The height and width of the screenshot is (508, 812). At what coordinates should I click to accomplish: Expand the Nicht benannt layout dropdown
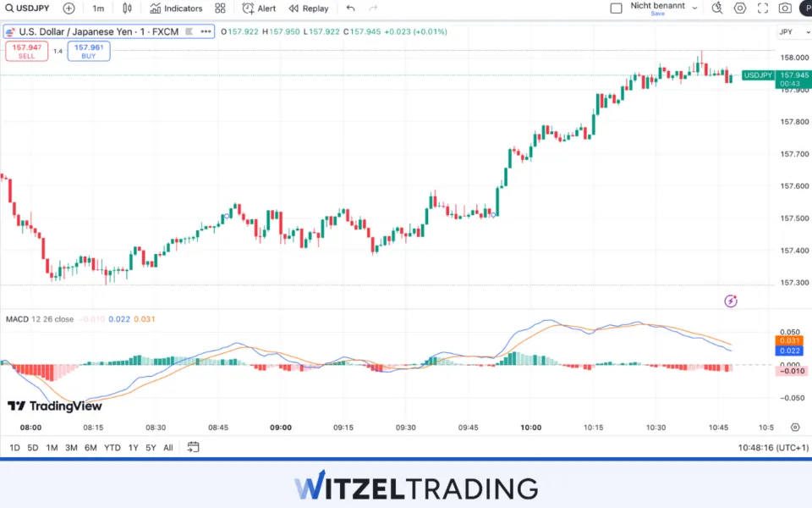pos(694,8)
